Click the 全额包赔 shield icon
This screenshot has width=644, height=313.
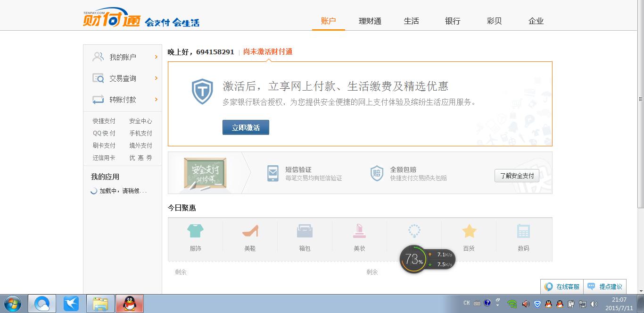[377, 173]
